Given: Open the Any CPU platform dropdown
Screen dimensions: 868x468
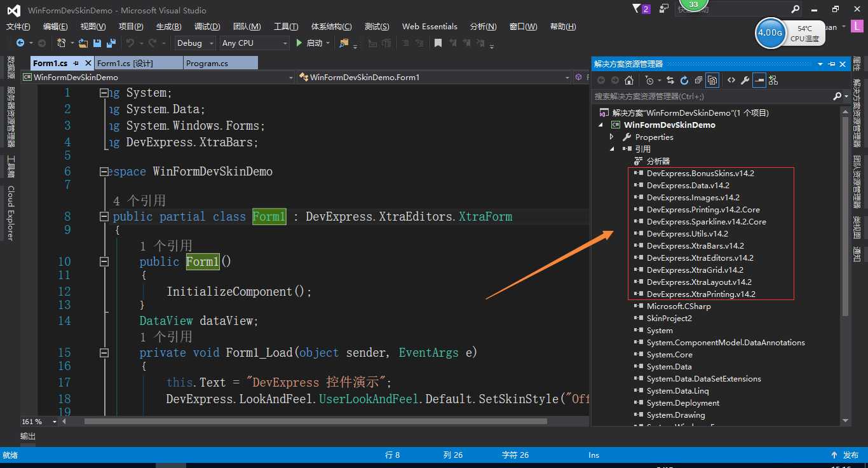Looking at the screenshot, I should [x=254, y=43].
